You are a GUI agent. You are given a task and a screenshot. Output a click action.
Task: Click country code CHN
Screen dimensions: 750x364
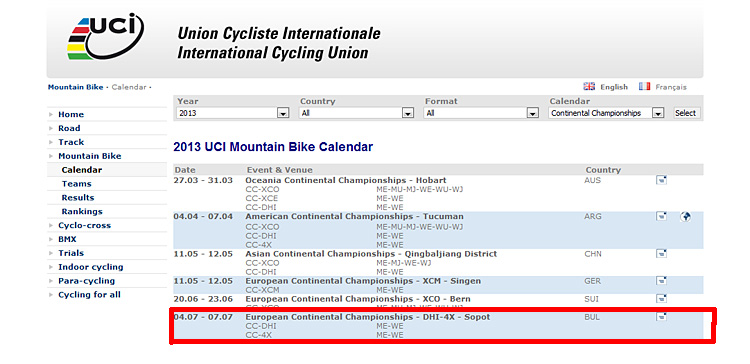coord(593,254)
